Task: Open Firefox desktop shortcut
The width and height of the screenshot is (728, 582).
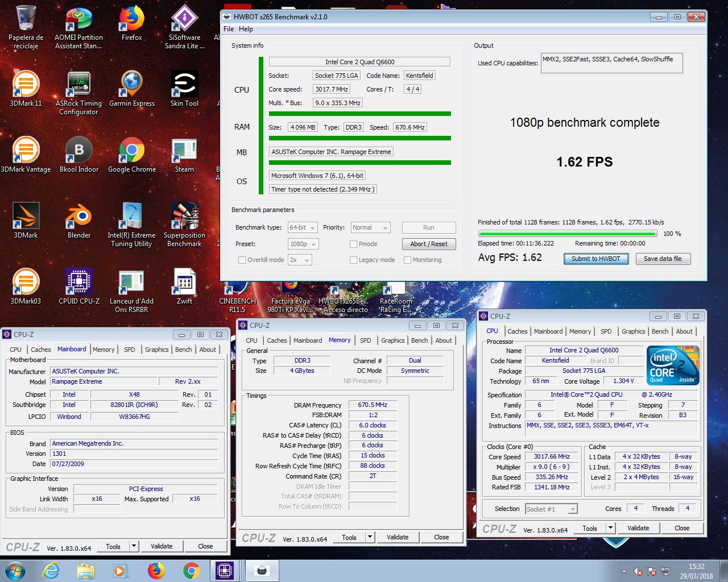Action: [x=131, y=24]
